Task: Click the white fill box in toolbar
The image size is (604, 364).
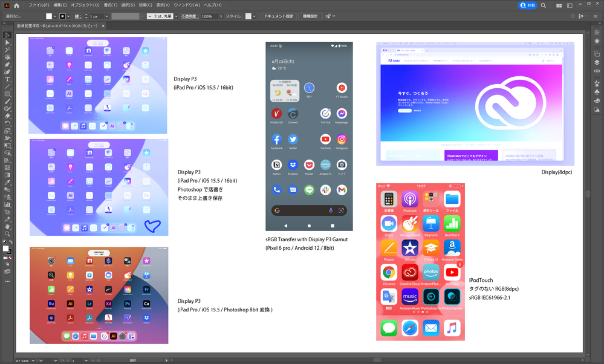Action: click(x=6, y=249)
